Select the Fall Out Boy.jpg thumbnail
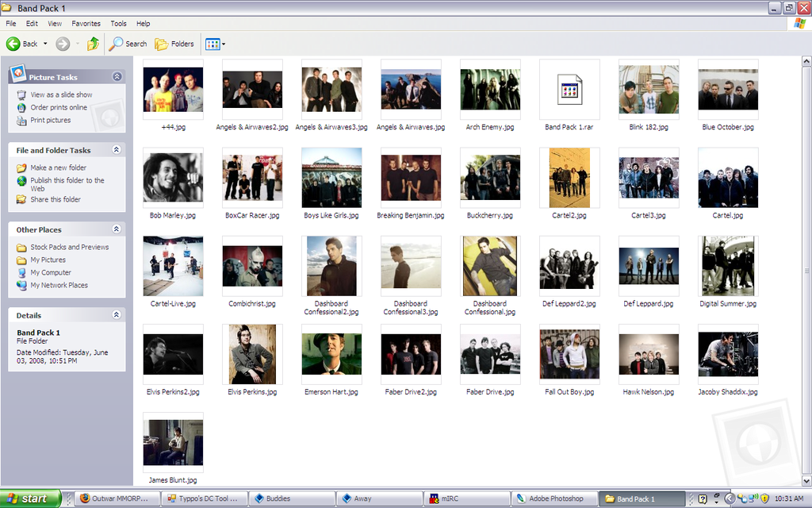 pyautogui.click(x=569, y=355)
